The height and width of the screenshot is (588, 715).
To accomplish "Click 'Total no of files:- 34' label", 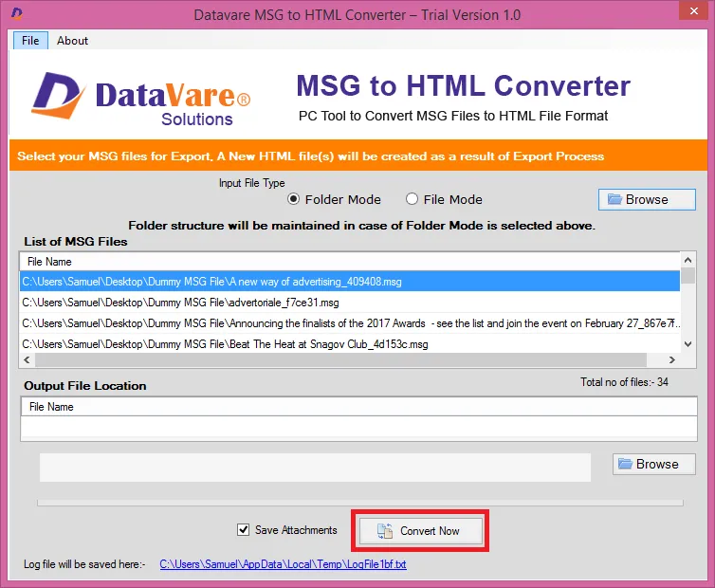I will click(x=624, y=382).
